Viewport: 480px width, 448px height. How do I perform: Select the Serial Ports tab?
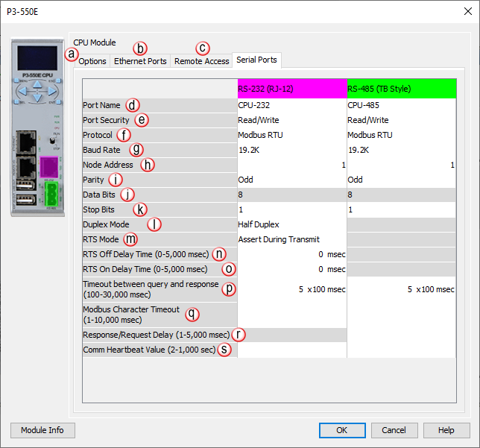(x=256, y=60)
